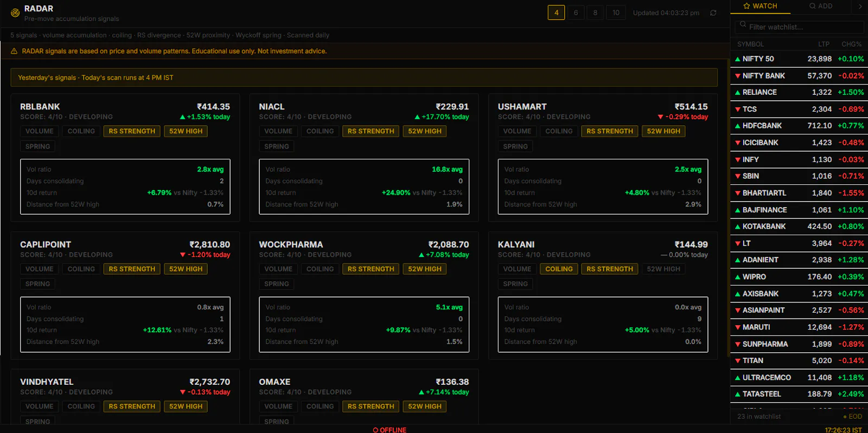
Task: Click 52W HIGH tag on CAPLIPOINT card
Action: tap(186, 269)
